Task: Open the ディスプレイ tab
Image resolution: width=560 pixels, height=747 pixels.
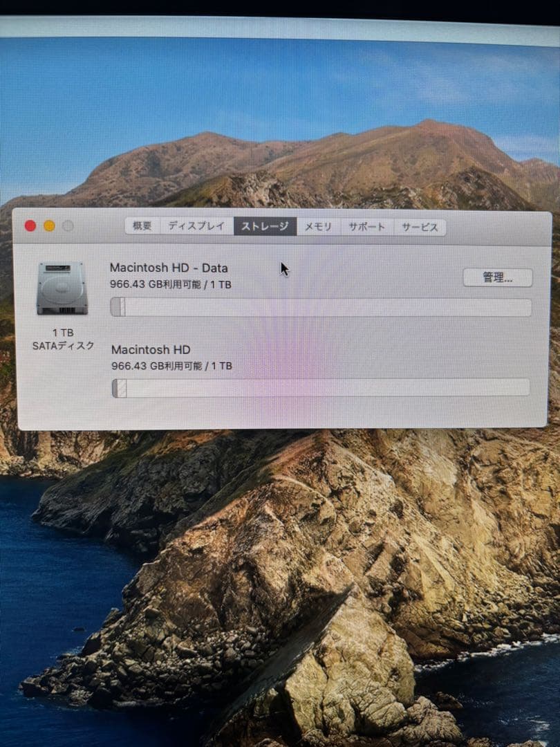Action: [196, 225]
